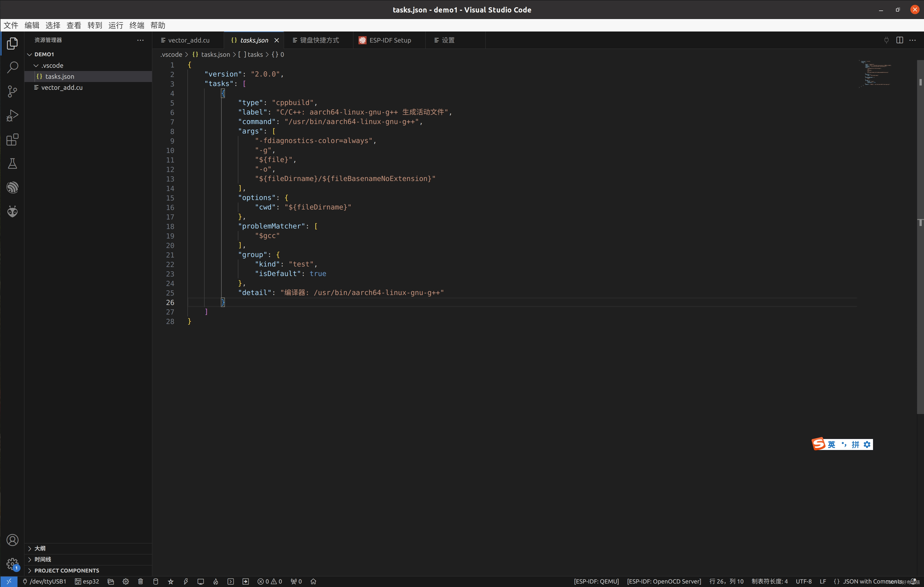924x587 pixels.
Task: Open the 帮助 menu
Action: pyautogui.click(x=158, y=25)
